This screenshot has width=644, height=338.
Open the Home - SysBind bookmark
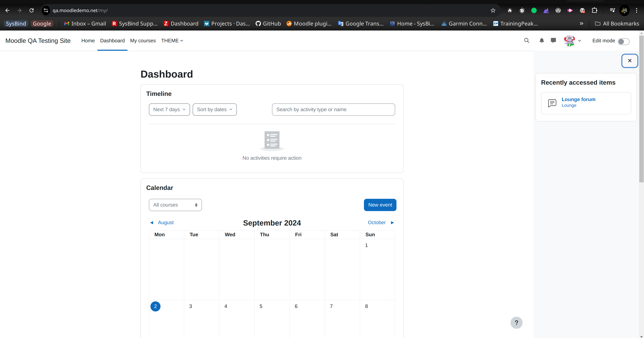click(x=412, y=24)
